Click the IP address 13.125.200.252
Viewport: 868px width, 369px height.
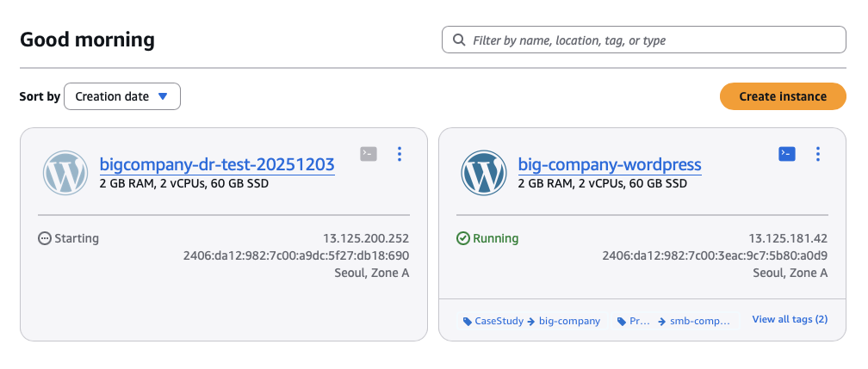[x=365, y=238]
